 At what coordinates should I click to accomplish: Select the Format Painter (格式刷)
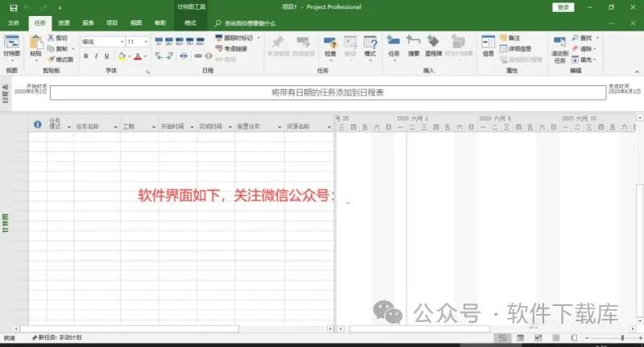pos(60,59)
